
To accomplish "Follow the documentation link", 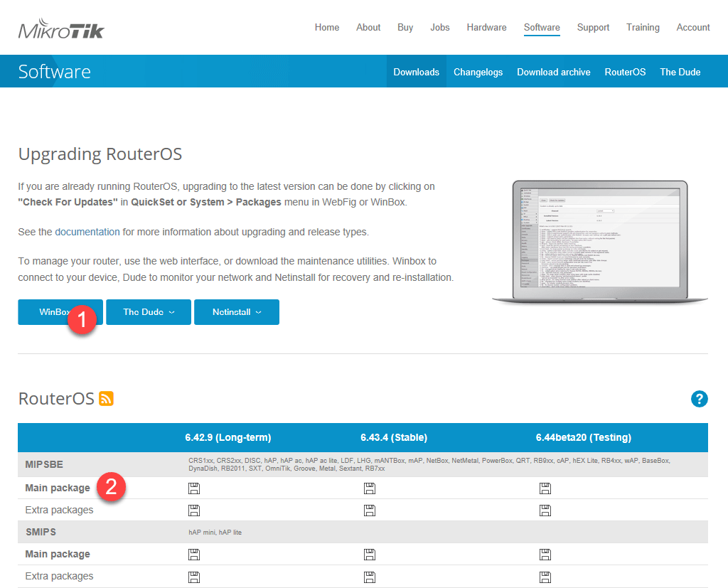I will click(87, 232).
